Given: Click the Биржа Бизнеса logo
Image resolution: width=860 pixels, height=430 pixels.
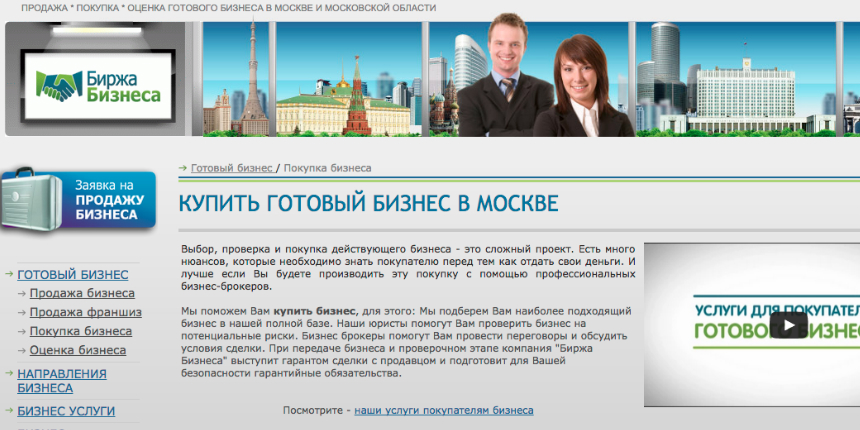Looking at the screenshot, I should point(99,86).
